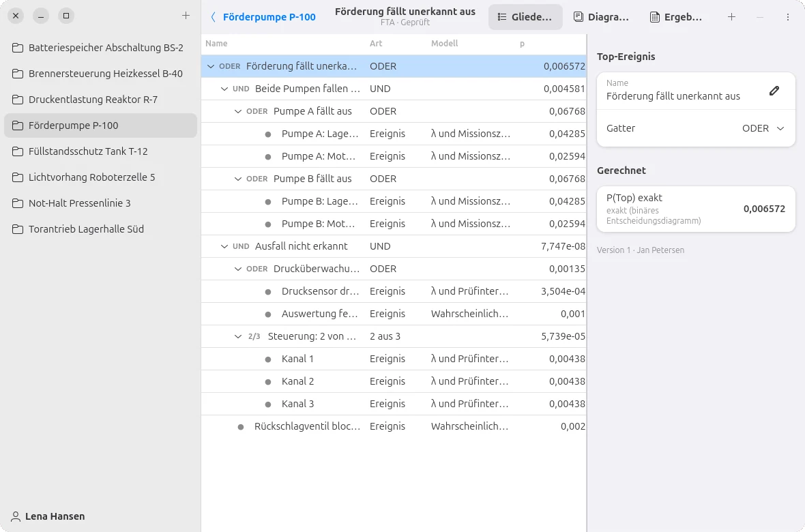Click the plus icon in the header toolbar

coord(731,17)
